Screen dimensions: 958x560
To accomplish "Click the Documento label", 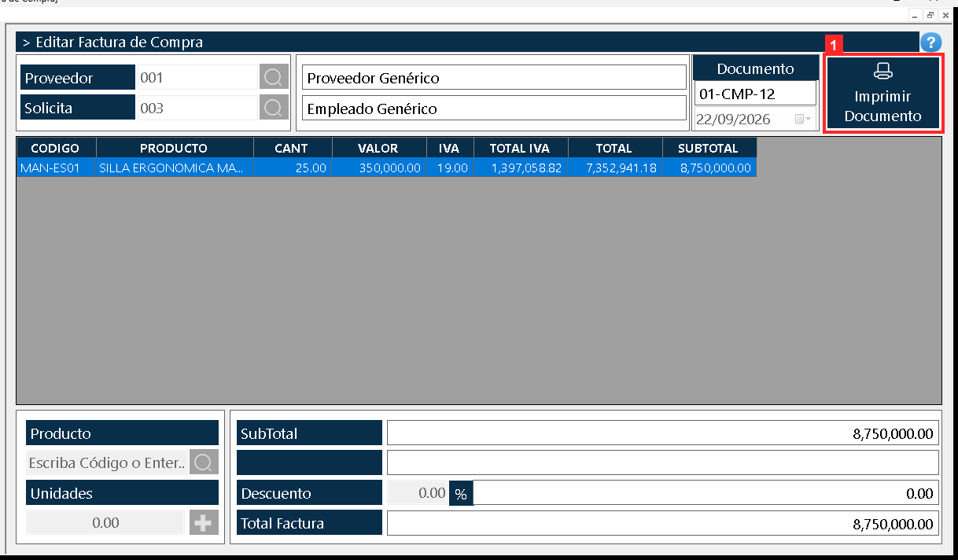I will pos(755,68).
